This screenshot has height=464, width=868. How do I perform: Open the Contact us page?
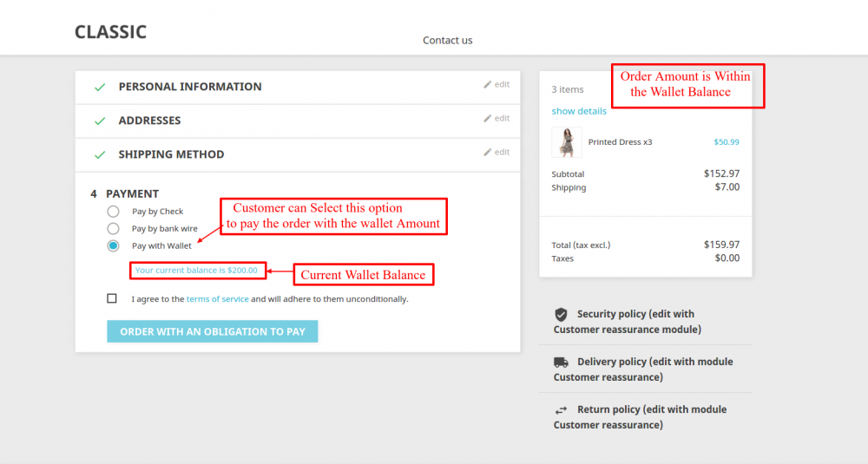click(447, 41)
